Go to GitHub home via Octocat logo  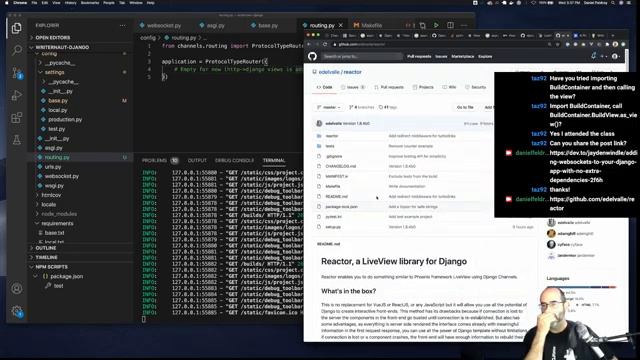pyautogui.click(x=312, y=56)
